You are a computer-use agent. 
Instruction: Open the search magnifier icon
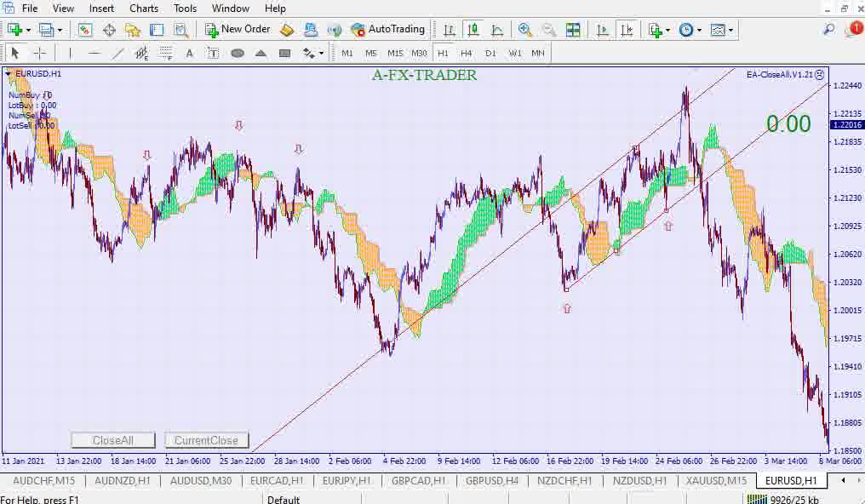pyautogui.click(x=828, y=30)
